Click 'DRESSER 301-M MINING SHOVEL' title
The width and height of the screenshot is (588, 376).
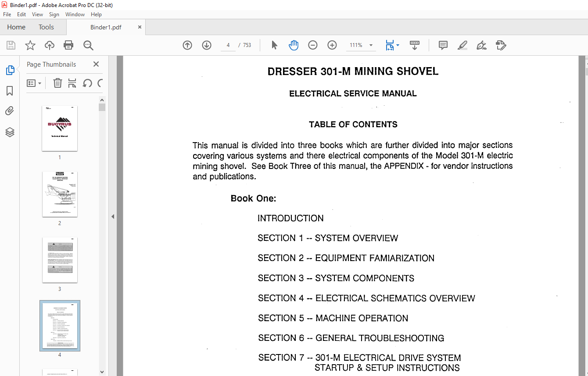353,72
